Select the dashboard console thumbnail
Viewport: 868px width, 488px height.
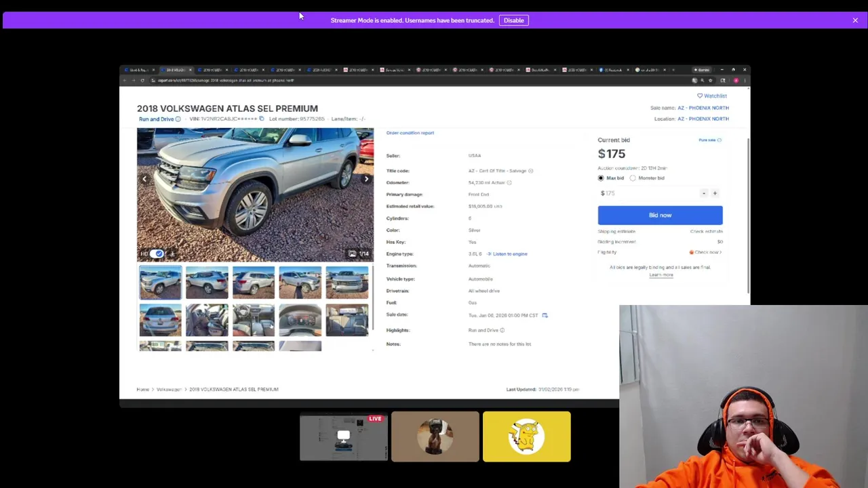[x=254, y=320]
